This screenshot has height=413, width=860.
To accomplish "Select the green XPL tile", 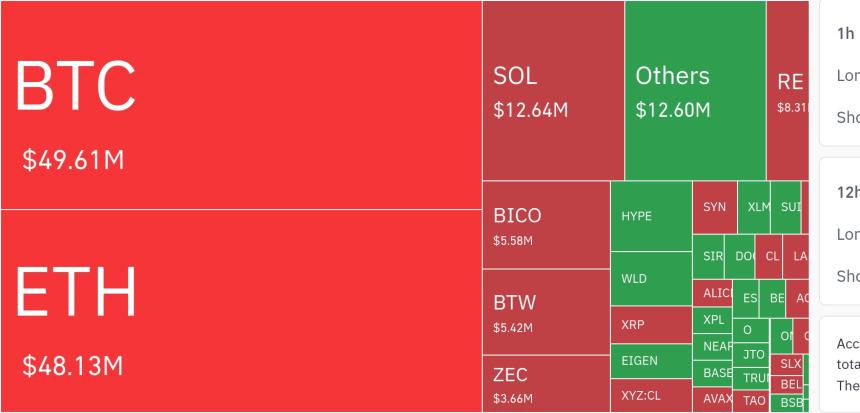I will 712,320.
